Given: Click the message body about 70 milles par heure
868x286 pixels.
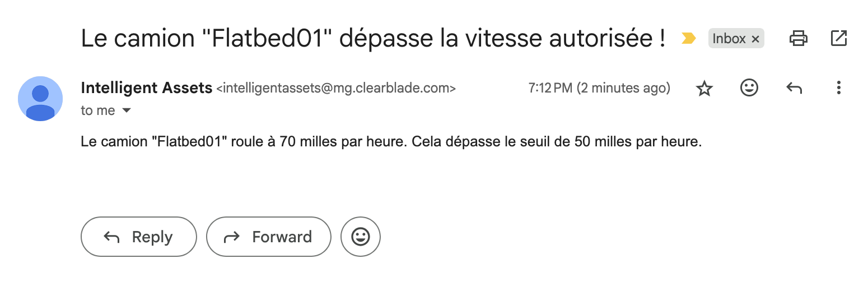Looking at the screenshot, I should pyautogui.click(x=391, y=142).
